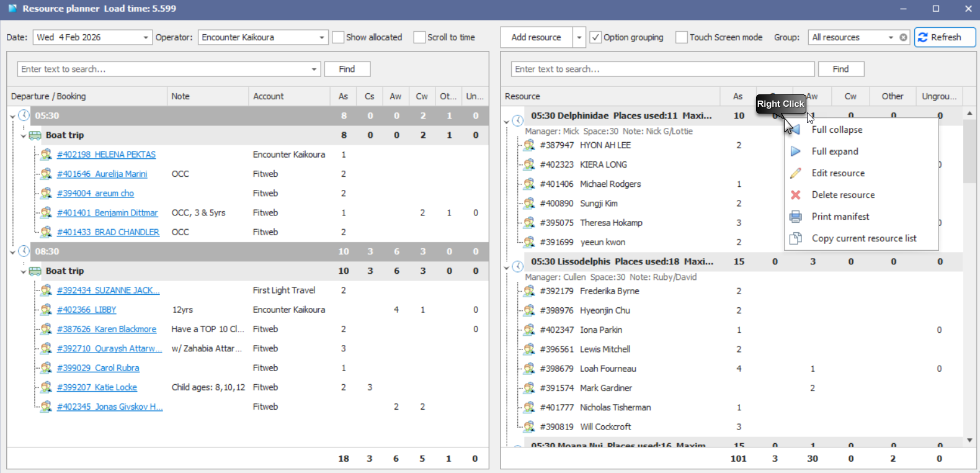Click the right panel search text field
Image resolution: width=980 pixels, height=473 pixels.
tap(663, 69)
